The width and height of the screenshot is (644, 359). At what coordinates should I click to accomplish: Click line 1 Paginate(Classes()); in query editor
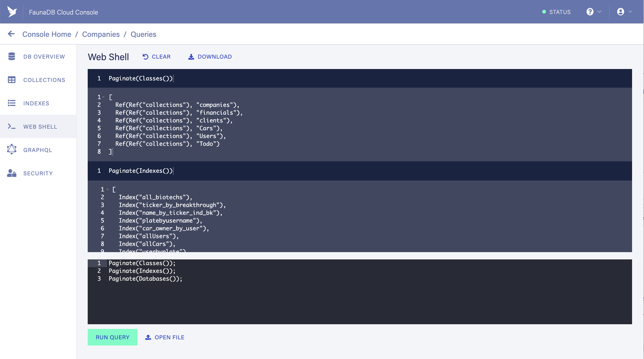click(x=142, y=263)
